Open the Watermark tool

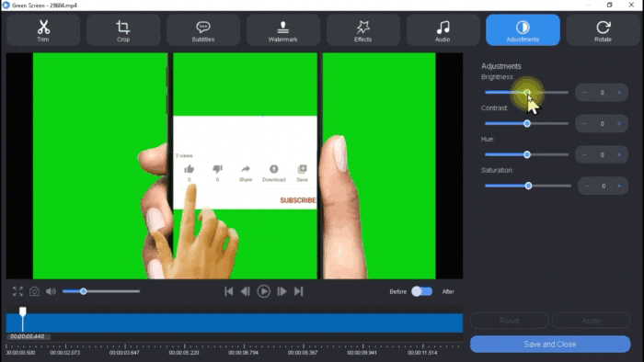coord(283,30)
